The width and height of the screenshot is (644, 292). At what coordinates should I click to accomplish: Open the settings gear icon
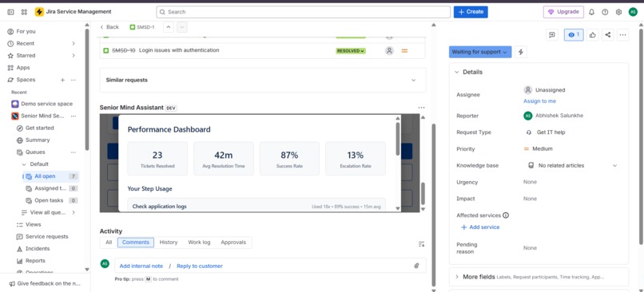[618, 12]
